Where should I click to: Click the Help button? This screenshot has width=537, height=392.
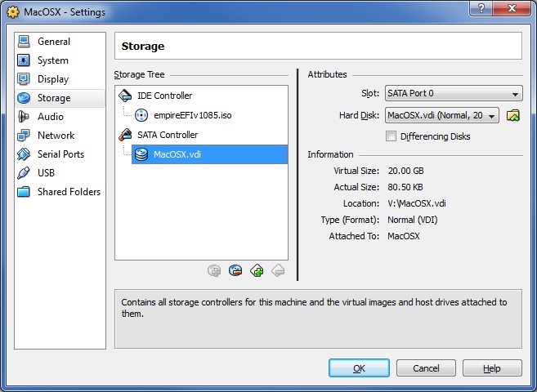pos(492,368)
